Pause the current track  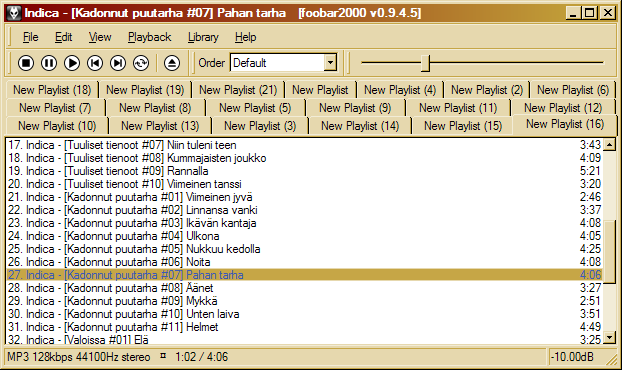[49, 63]
